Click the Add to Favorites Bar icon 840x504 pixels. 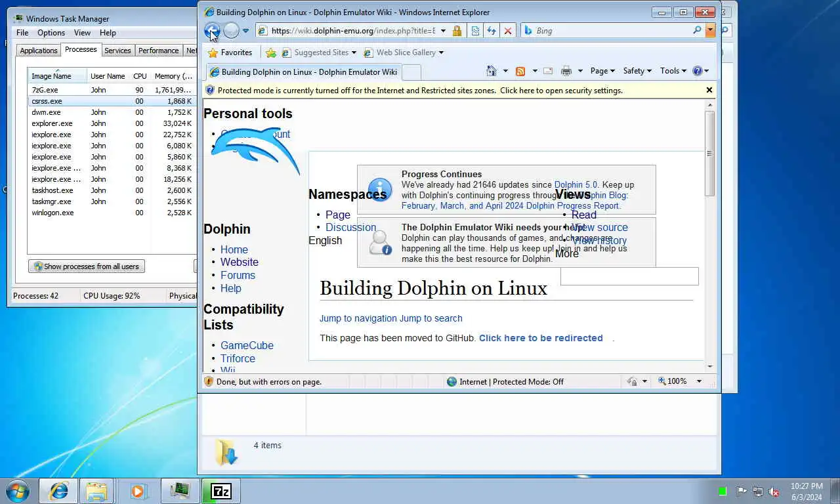point(271,52)
